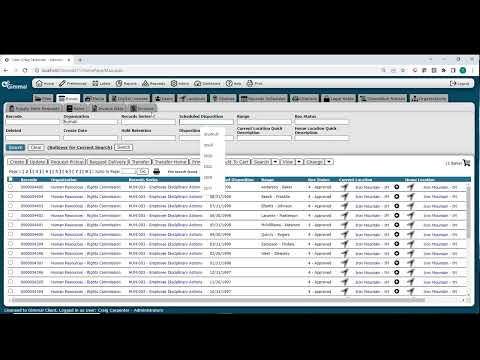Expand the Search button dropdown arrow

pyautogui.click(x=275, y=162)
